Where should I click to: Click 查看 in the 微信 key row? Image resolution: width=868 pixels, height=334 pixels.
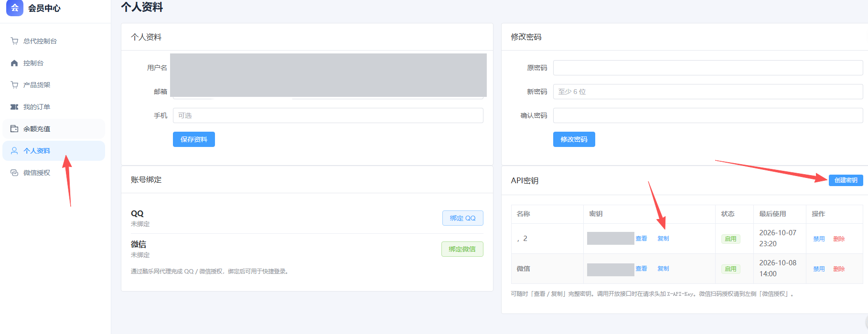[x=641, y=269]
